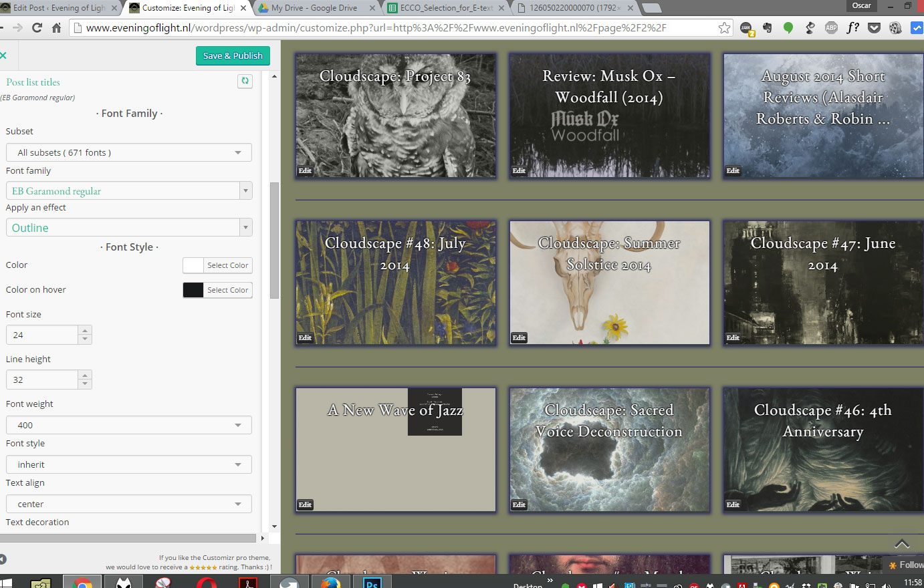Bookmark this page with the star icon

[x=724, y=28]
